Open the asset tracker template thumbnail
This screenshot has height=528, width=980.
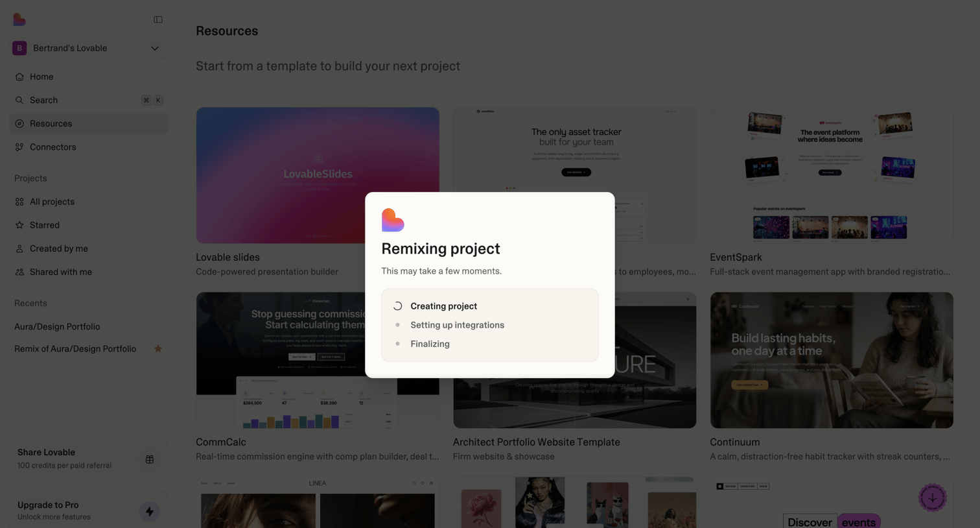click(x=575, y=175)
